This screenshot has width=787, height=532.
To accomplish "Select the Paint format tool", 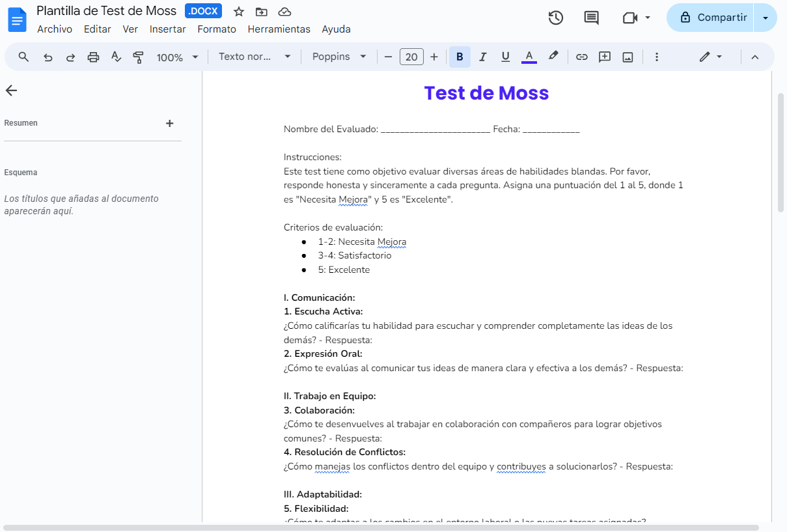I will click(138, 57).
